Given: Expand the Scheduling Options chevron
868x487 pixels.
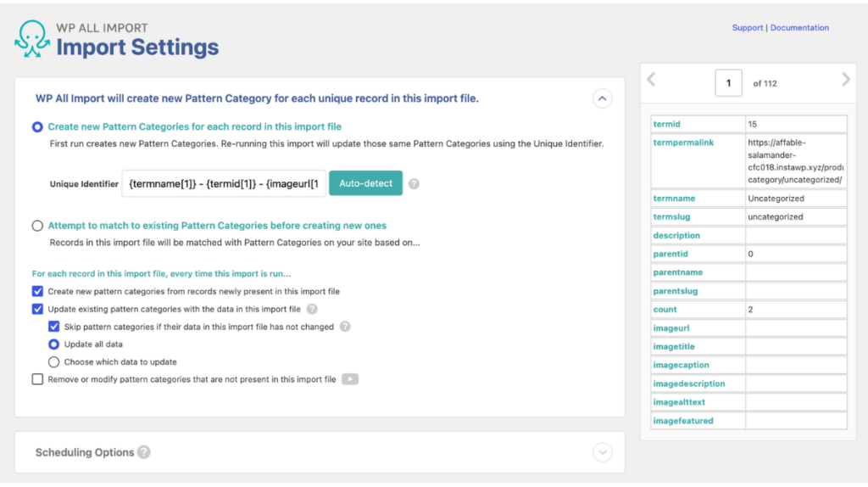Looking at the screenshot, I should pos(603,452).
